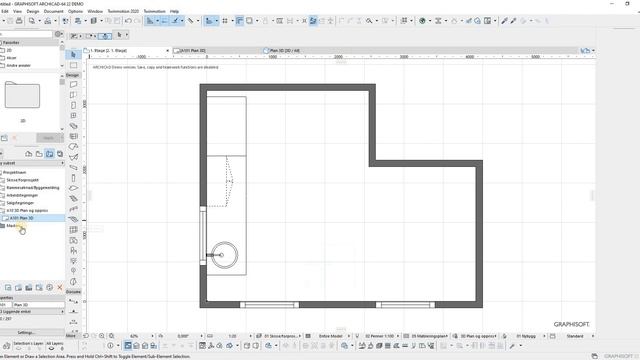The width and height of the screenshot is (640, 360).
Task: Inject parameters with syringe icon
Action: pos(513,20)
